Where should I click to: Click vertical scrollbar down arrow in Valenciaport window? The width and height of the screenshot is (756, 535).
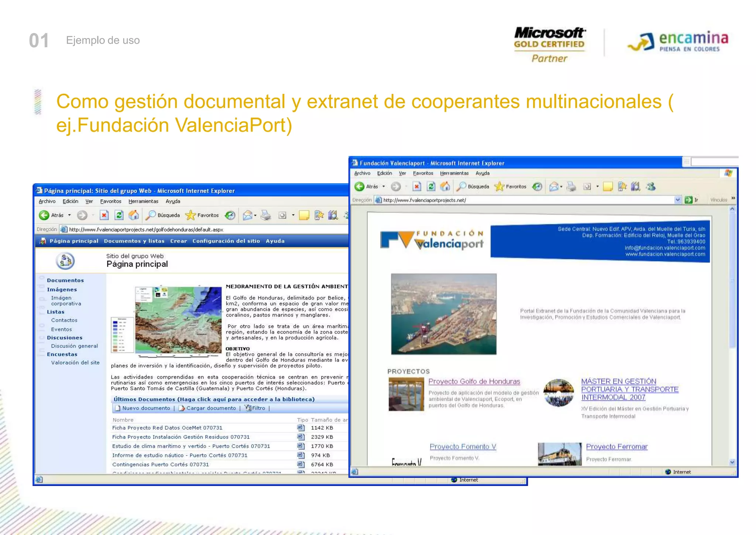[732, 462]
